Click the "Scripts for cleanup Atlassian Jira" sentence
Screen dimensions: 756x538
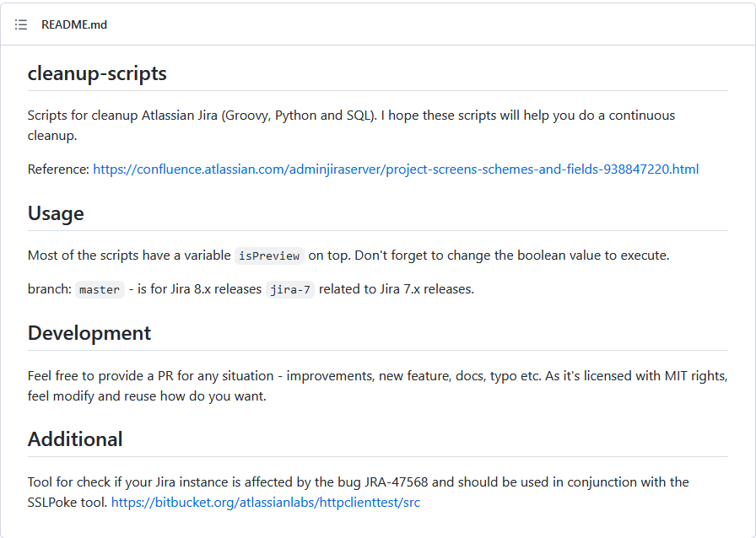[123, 116]
